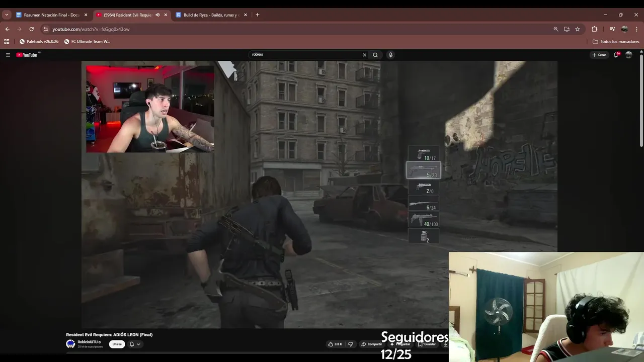The width and height of the screenshot is (644, 362).
Task: Open the Chrome three-dot menu
Action: pyautogui.click(x=637, y=29)
